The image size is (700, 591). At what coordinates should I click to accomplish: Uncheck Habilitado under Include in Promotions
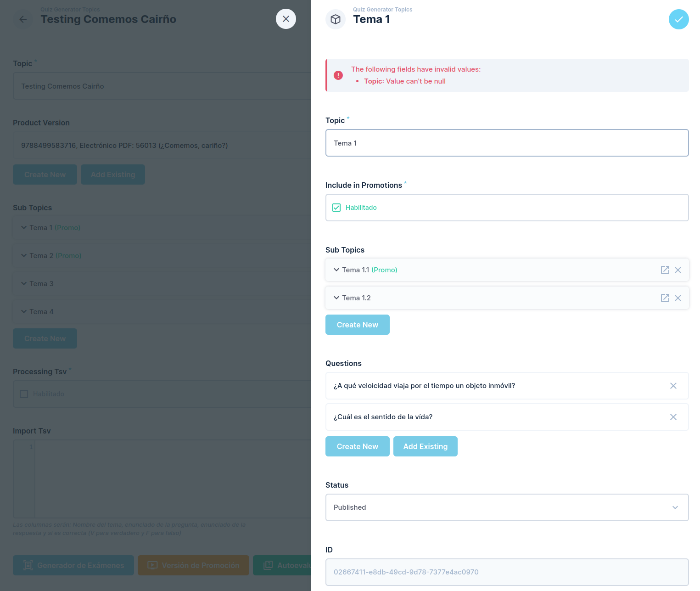pos(336,207)
